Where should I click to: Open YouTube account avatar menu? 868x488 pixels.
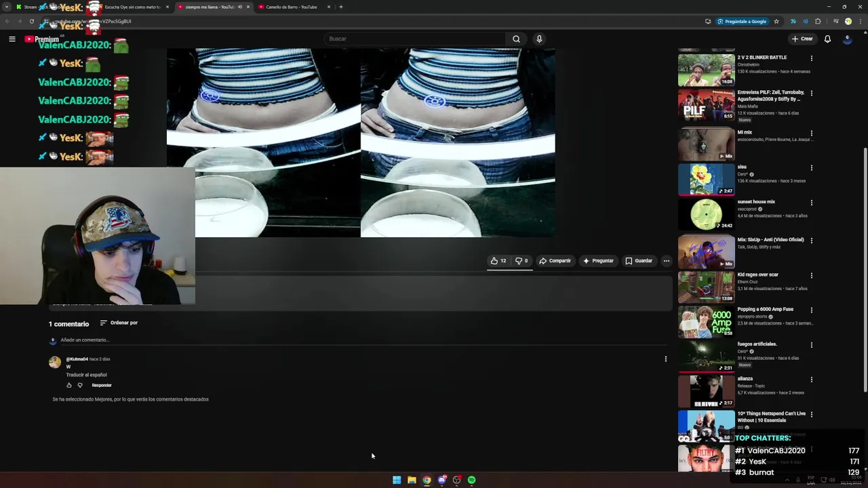847,39
